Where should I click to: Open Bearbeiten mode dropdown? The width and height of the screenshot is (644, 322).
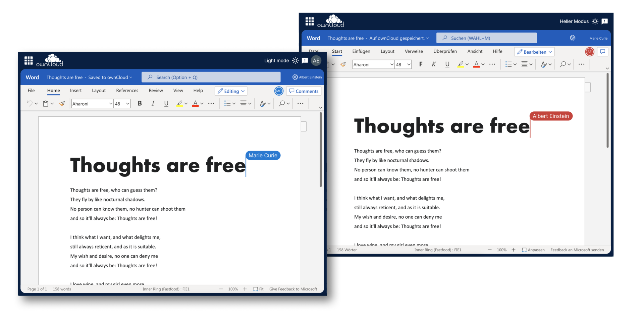pos(534,52)
